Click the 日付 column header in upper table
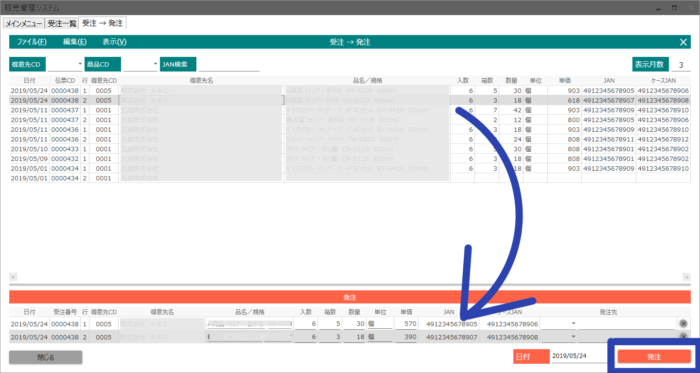 (x=29, y=80)
